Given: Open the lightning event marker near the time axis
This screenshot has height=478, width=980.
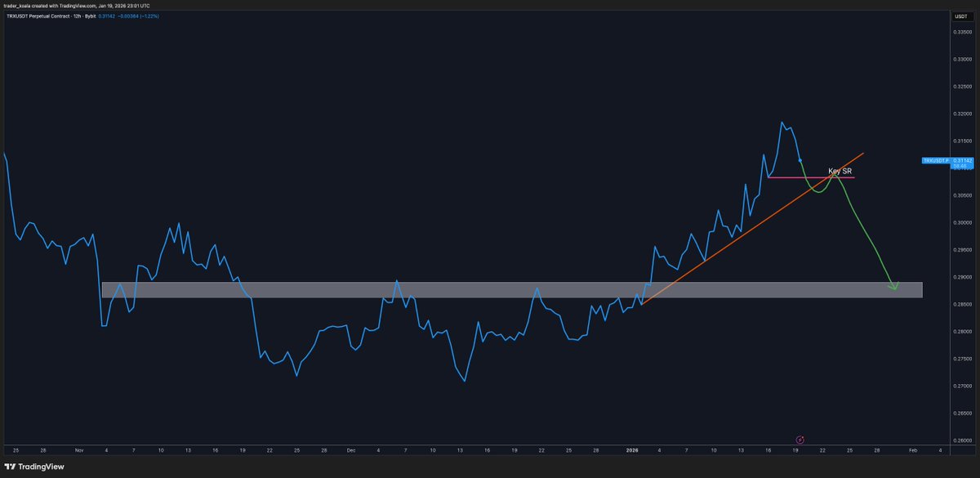Looking at the screenshot, I should [800, 439].
